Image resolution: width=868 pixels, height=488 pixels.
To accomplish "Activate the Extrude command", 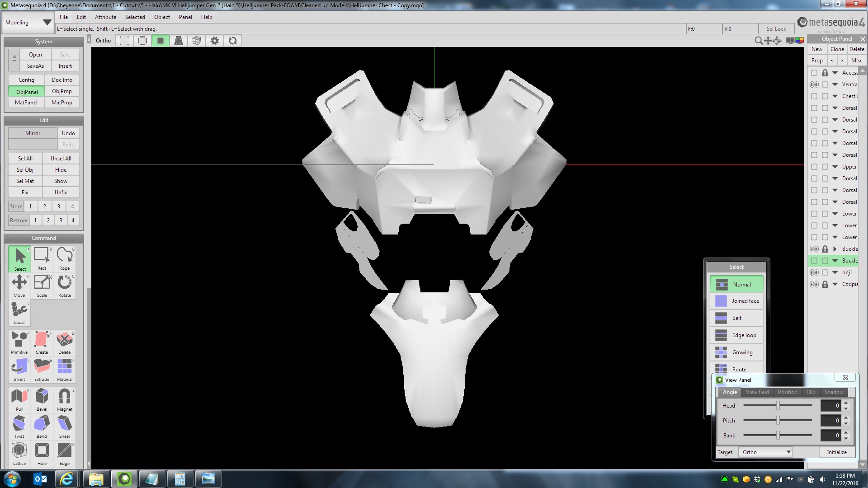I will (x=42, y=369).
